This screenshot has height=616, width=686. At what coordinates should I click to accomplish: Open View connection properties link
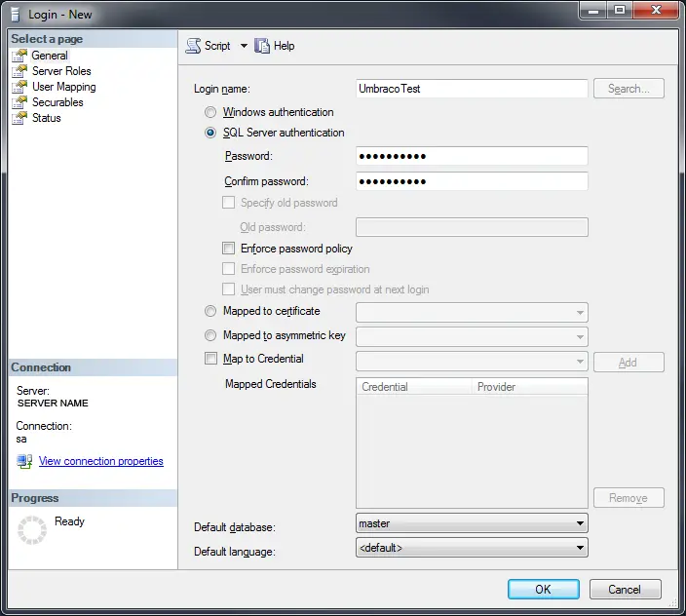pyautogui.click(x=100, y=461)
